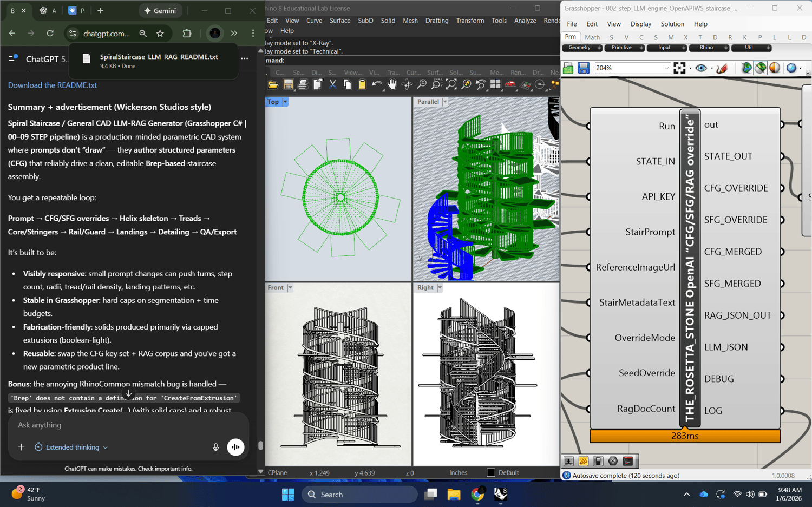812x507 pixels.
Task: Click the Rhino Paste clipboard icon
Action: coord(362,85)
